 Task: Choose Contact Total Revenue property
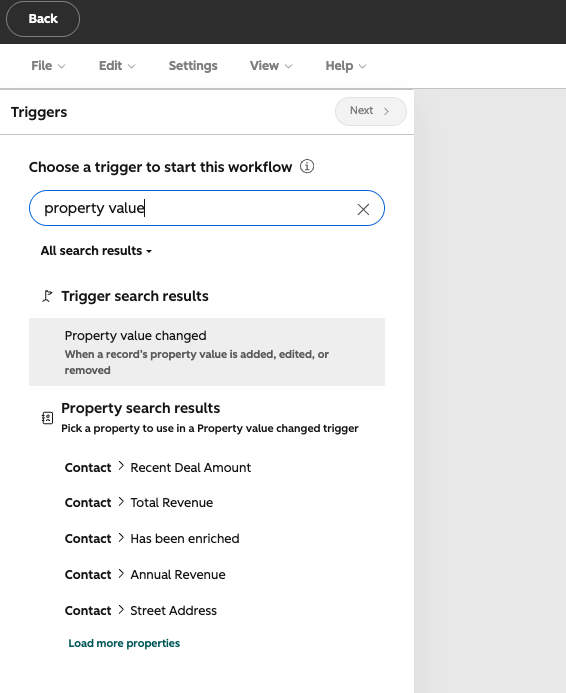coord(139,503)
